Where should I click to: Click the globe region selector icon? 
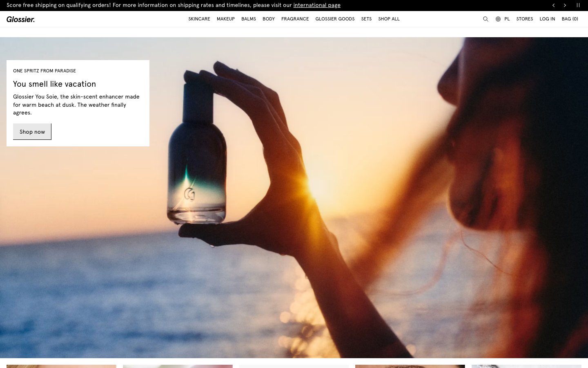pyautogui.click(x=498, y=19)
